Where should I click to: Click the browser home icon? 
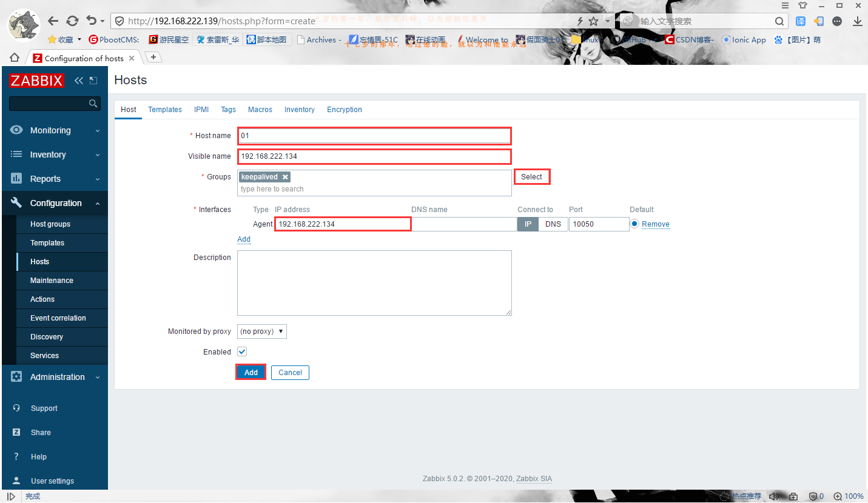tap(15, 58)
